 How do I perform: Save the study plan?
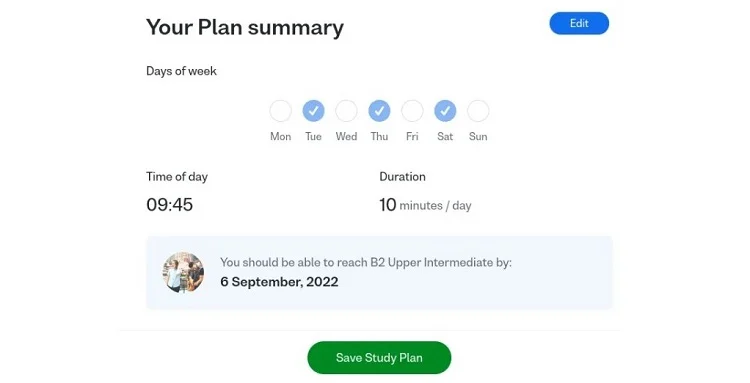click(x=379, y=358)
